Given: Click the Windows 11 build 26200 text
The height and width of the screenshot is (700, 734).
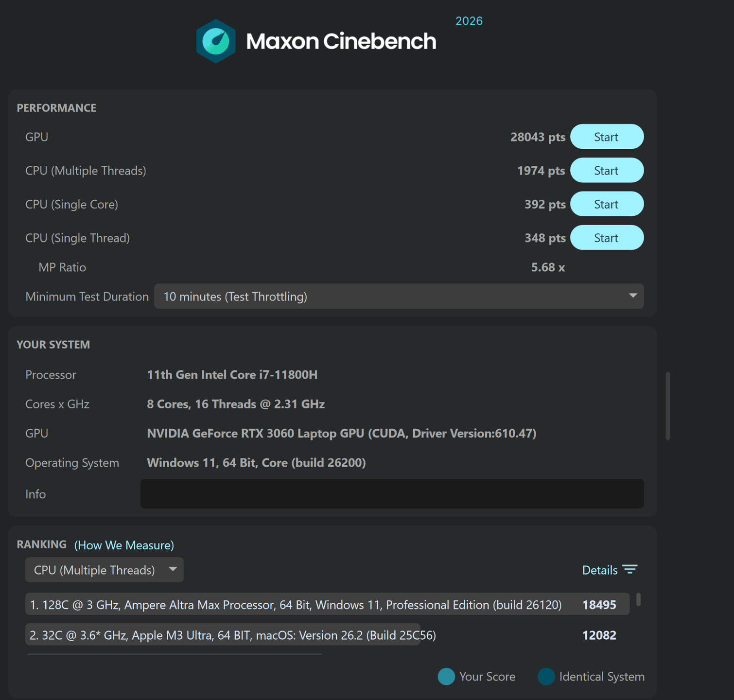Looking at the screenshot, I should [x=256, y=462].
